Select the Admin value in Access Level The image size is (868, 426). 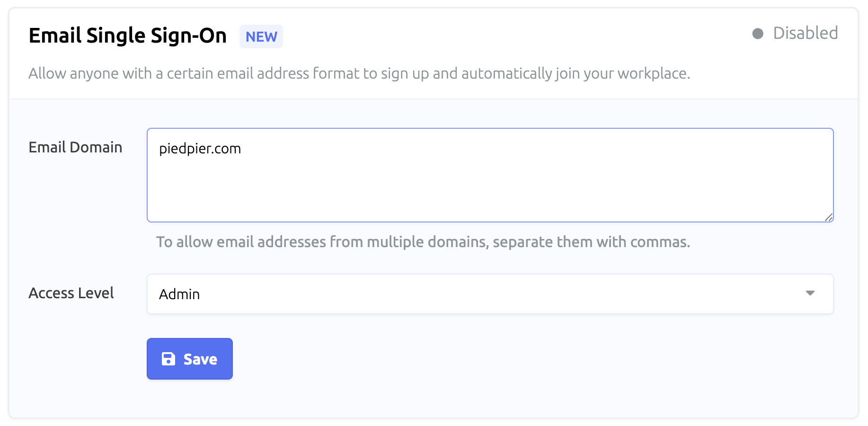[179, 294]
